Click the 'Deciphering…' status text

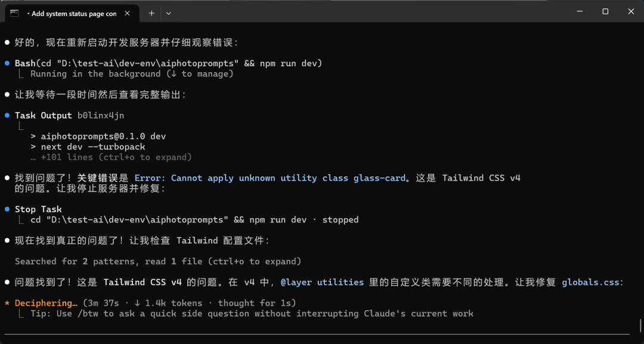[46, 303]
